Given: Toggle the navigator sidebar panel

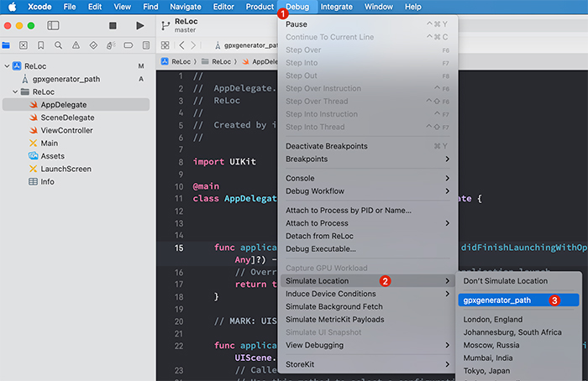Looking at the screenshot, I should tap(53, 25).
